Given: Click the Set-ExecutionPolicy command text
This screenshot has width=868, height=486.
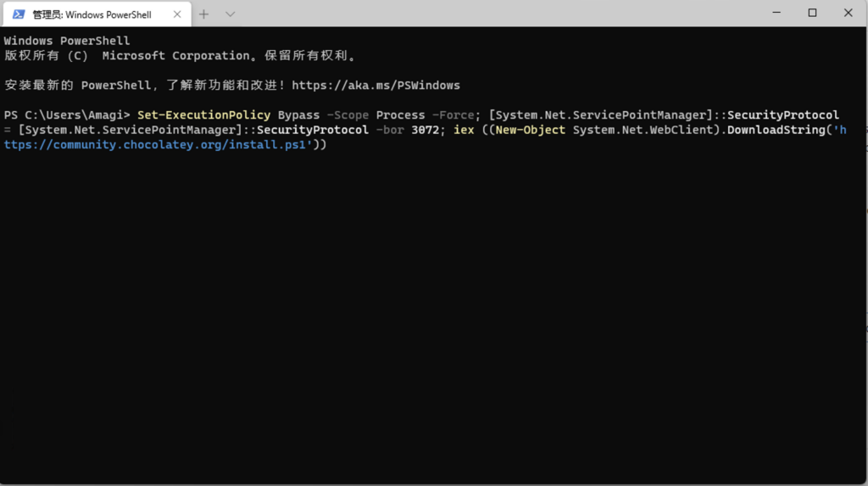Looking at the screenshot, I should pos(203,115).
